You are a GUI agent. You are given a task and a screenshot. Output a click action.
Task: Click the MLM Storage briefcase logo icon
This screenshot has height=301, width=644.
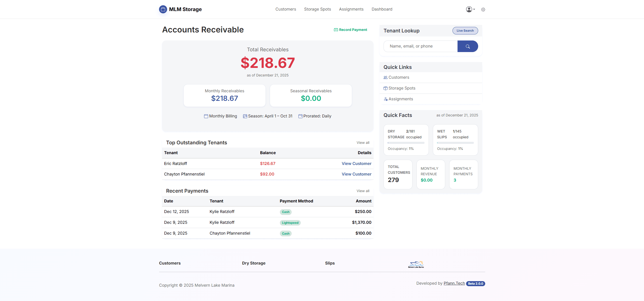coord(163,9)
